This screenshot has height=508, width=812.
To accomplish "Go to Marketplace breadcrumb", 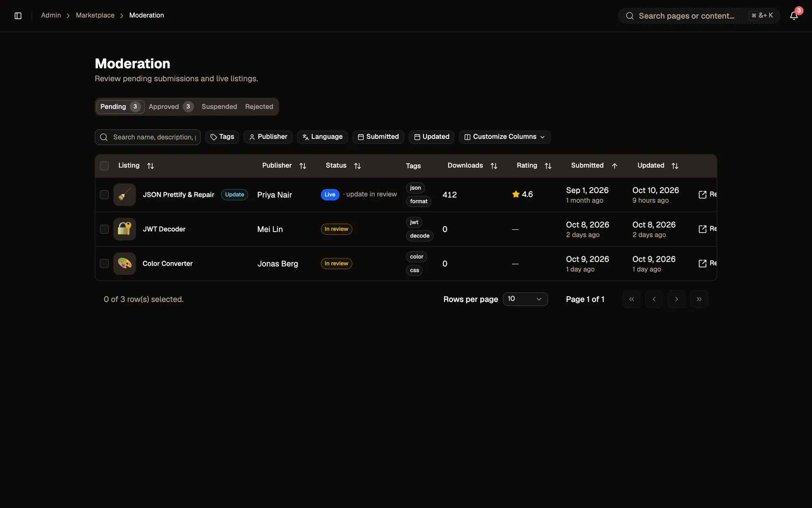I will tap(95, 15).
